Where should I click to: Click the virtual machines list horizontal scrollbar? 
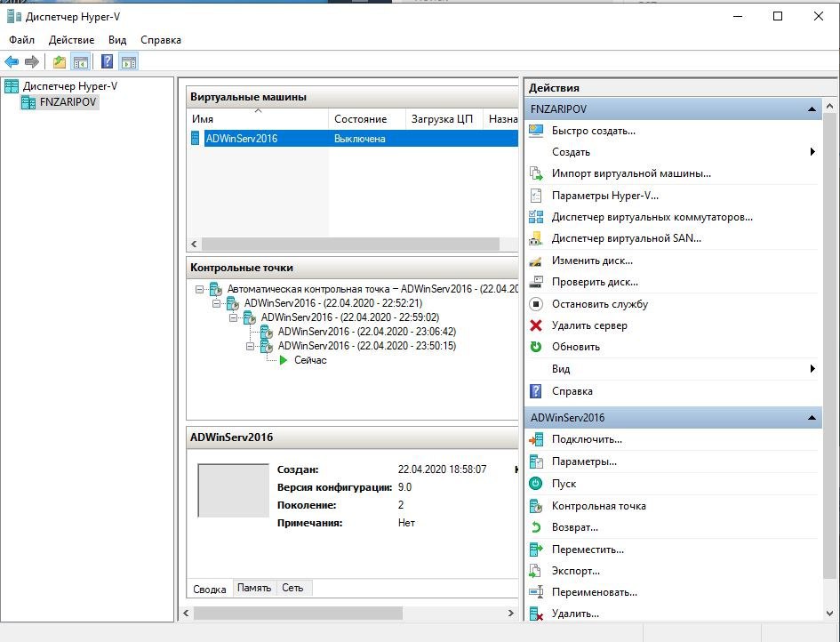click(x=350, y=245)
